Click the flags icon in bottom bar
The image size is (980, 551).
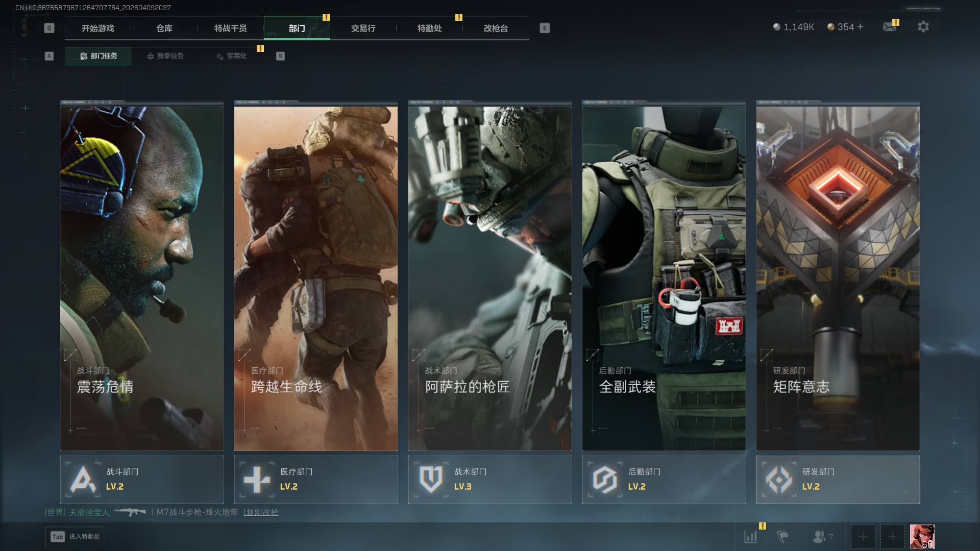coord(782,536)
